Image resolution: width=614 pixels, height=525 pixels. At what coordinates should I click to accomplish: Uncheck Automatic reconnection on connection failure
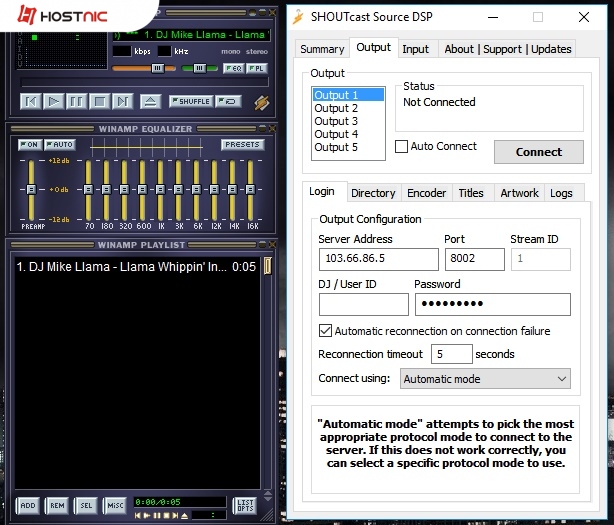coord(325,331)
